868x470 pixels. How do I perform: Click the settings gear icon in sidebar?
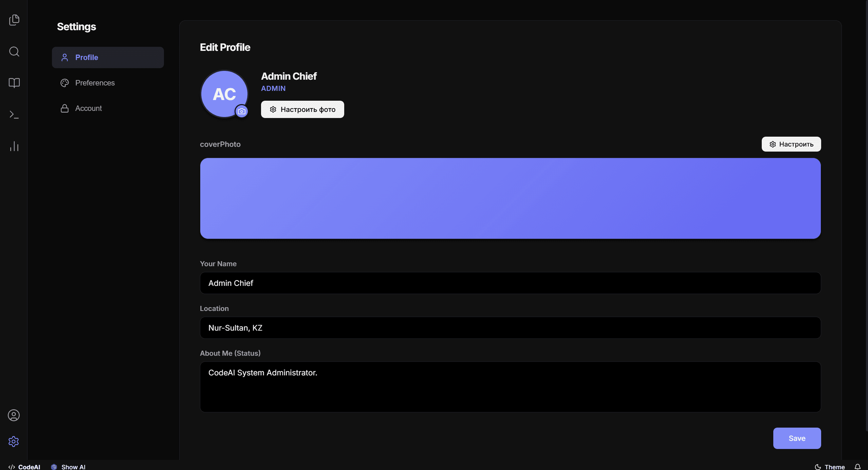14,441
